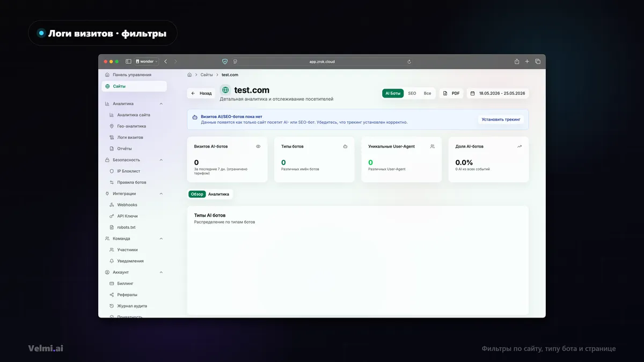Click the Назад button
This screenshot has width=644, height=362.
[x=201, y=93]
